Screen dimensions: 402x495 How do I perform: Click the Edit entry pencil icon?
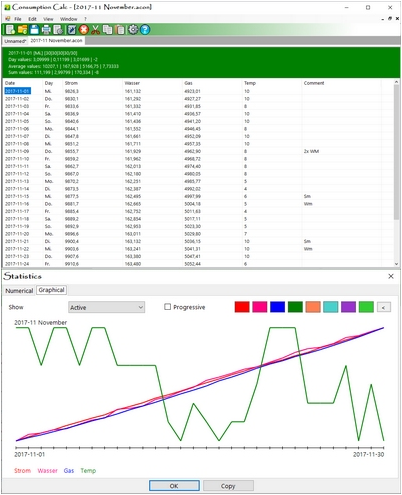(x=72, y=30)
